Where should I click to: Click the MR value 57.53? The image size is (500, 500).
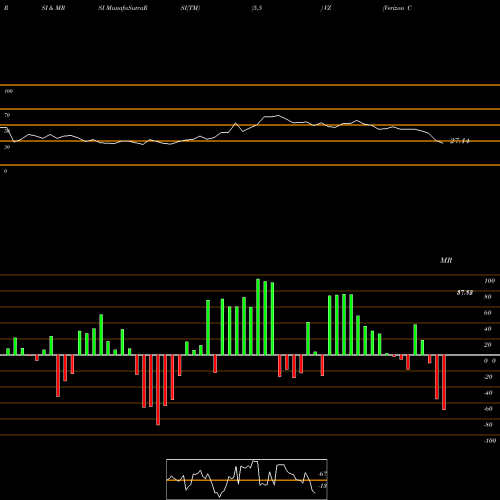click(465, 293)
